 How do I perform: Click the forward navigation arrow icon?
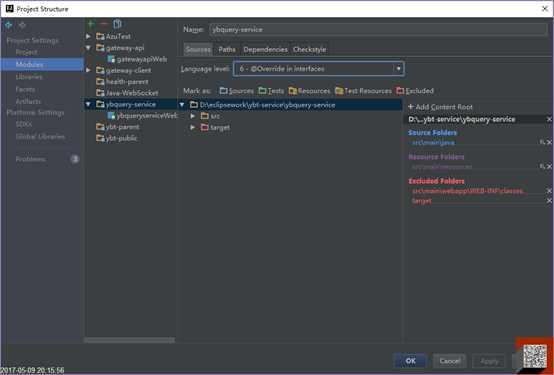click(x=22, y=25)
